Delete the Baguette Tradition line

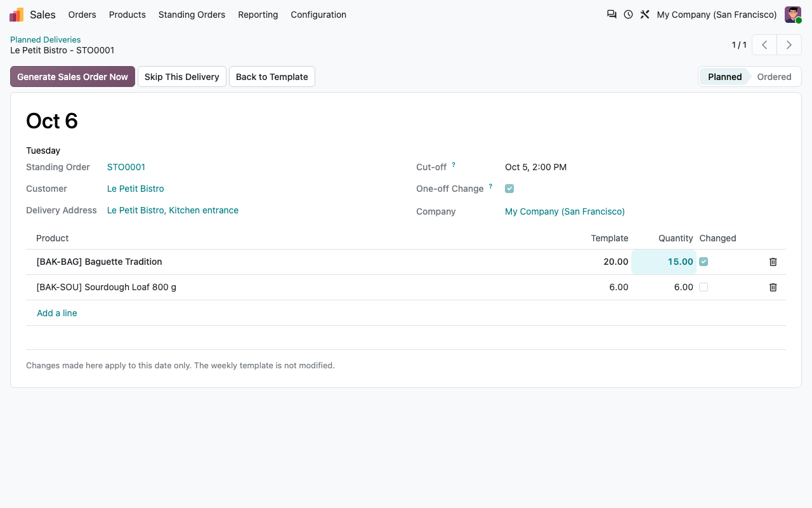(773, 262)
